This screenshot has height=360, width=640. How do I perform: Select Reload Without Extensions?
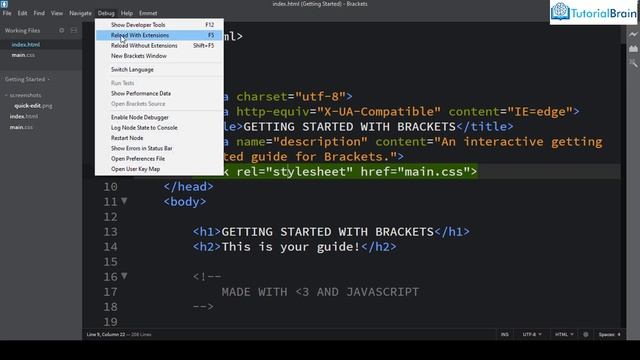click(x=159, y=45)
